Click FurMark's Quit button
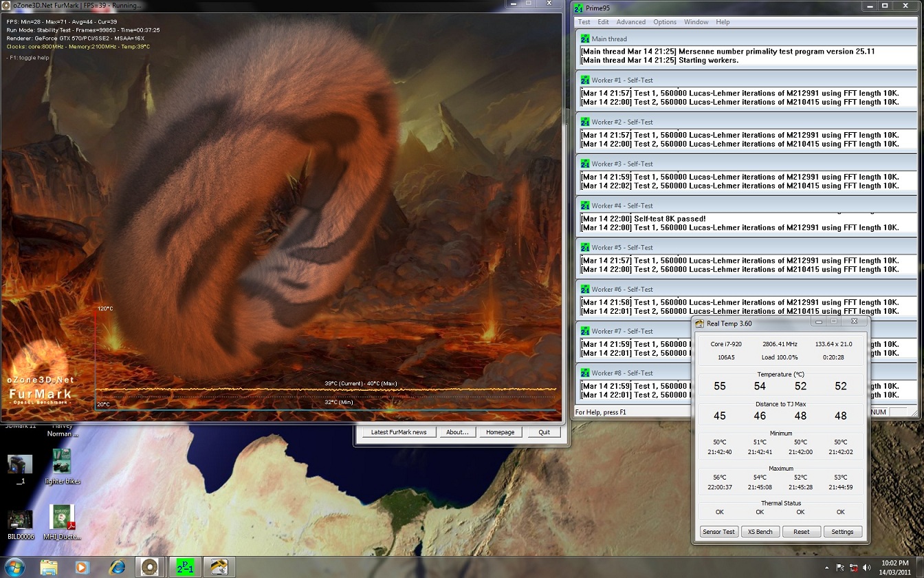Viewport: 924px width, 578px height. (x=544, y=432)
